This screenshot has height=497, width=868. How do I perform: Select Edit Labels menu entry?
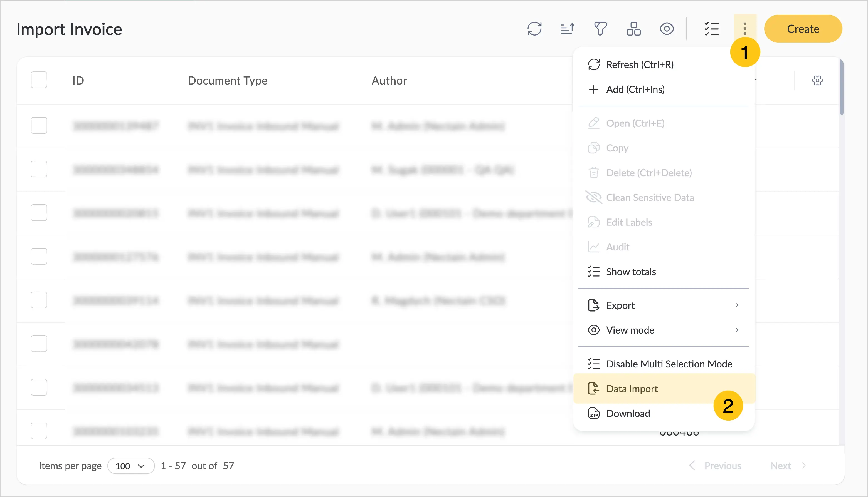(x=664, y=222)
